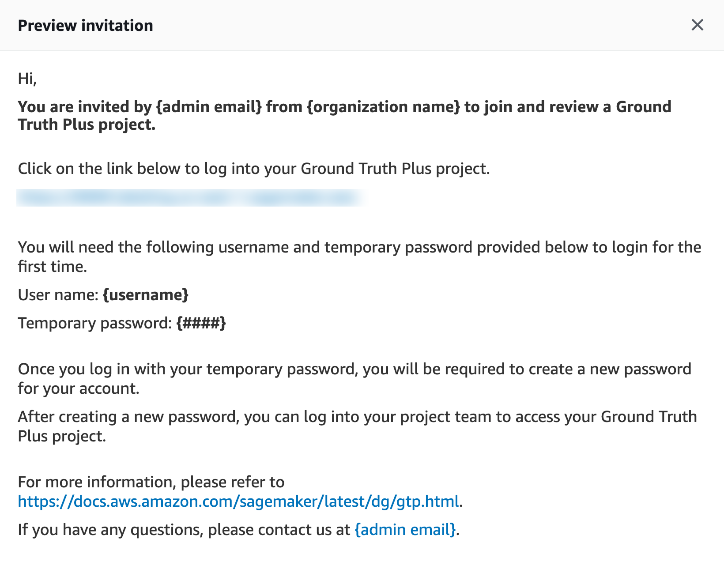Viewport: 724px width, 588px height.
Task: Click the "User name:" label
Action: pos(58,295)
